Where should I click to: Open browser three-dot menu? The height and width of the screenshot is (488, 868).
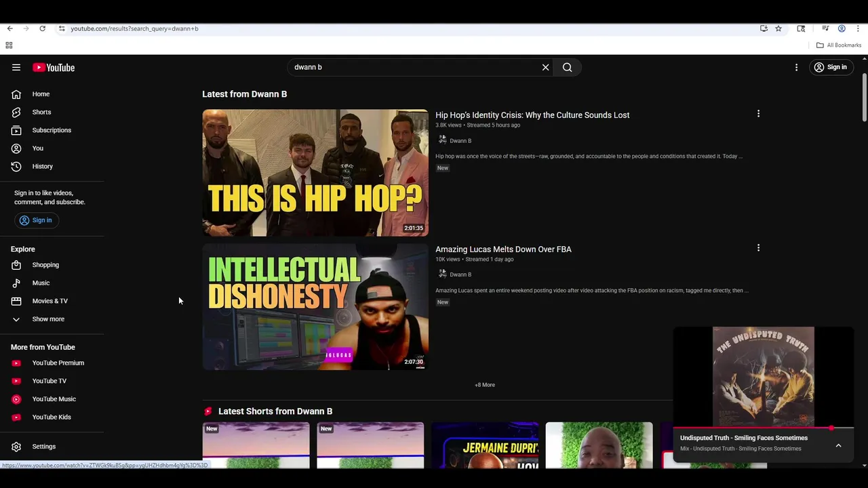[858, 28]
